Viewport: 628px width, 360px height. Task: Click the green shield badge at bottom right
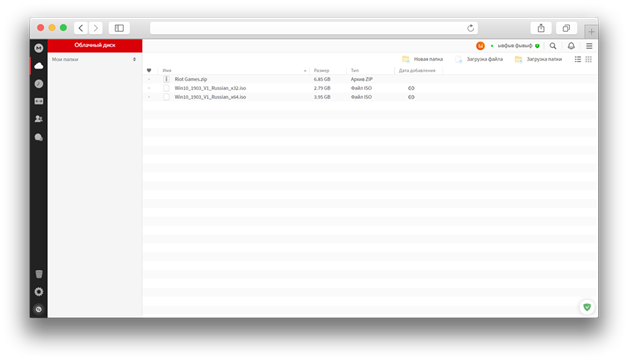tap(587, 307)
